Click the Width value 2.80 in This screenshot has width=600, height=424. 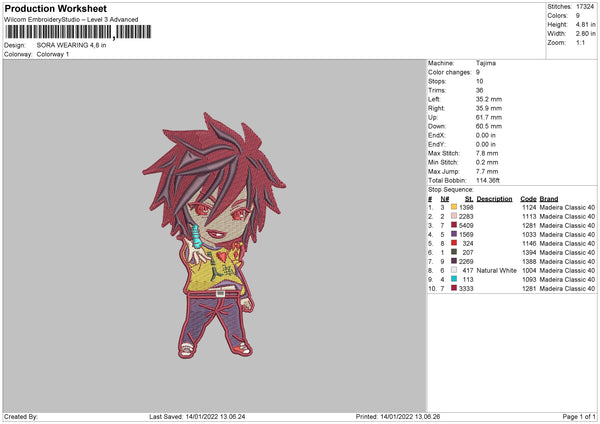pos(585,34)
